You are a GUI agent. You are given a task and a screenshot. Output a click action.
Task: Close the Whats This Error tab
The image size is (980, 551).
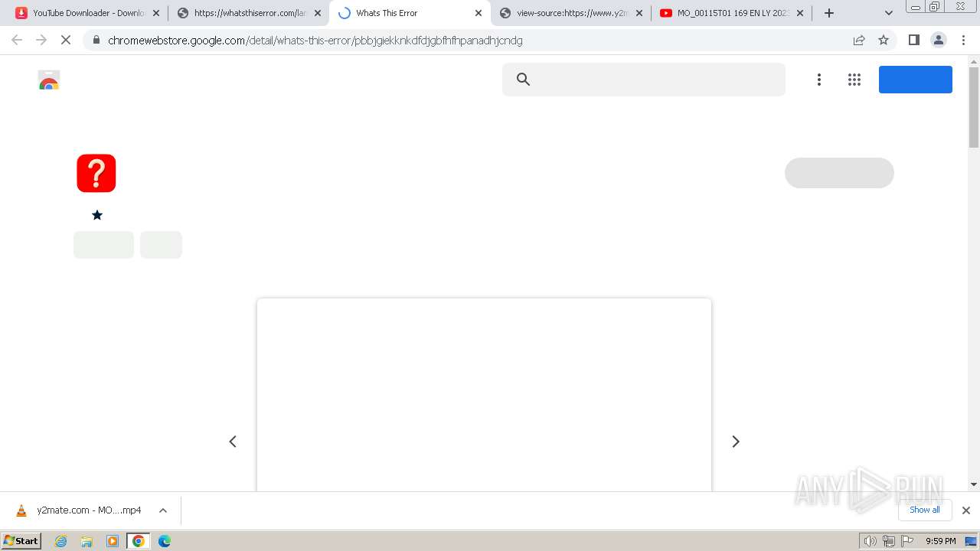[479, 13]
